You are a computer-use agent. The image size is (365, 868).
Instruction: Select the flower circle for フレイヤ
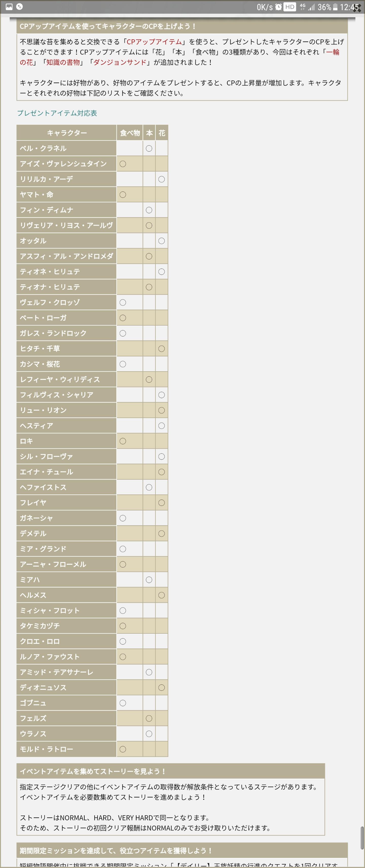pyautogui.click(x=162, y=503)
